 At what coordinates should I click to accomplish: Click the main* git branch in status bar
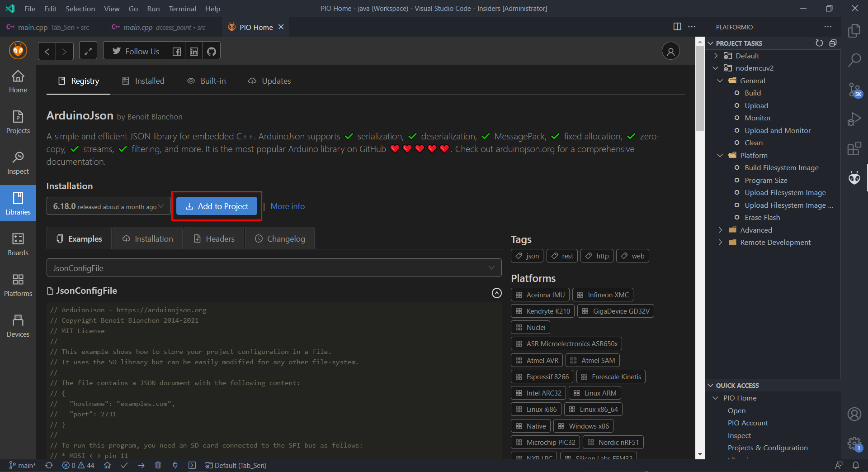coord(22,465)
